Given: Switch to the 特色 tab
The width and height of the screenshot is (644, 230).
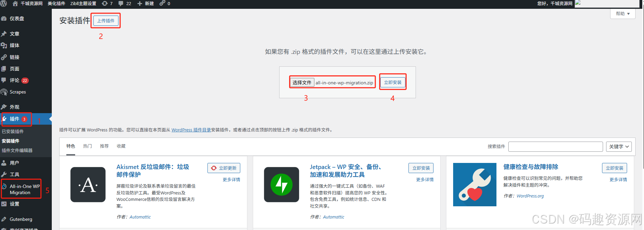Looking at the screenshot, I should click(x=71, y=146).
